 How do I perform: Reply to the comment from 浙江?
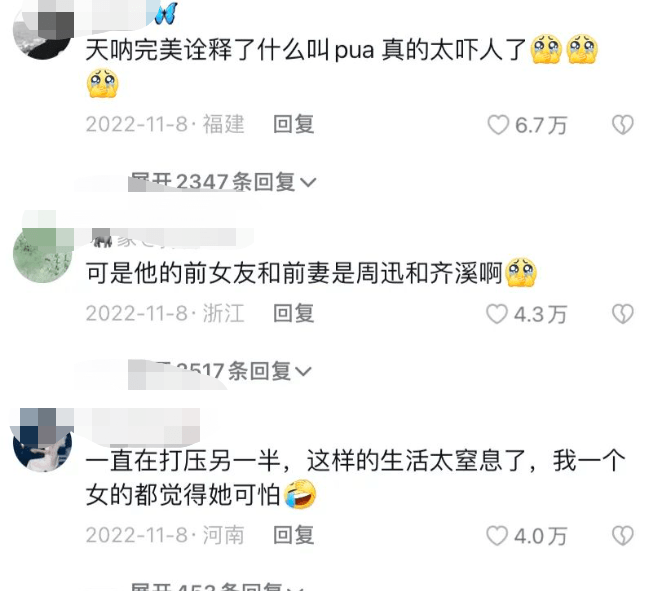coord(294,313)
